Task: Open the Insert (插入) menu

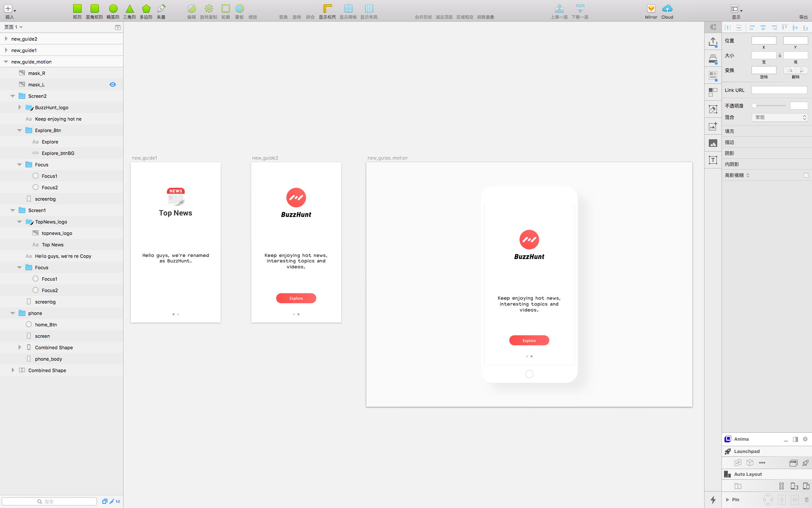Action: pyautogui.click(x=9, y=11)
